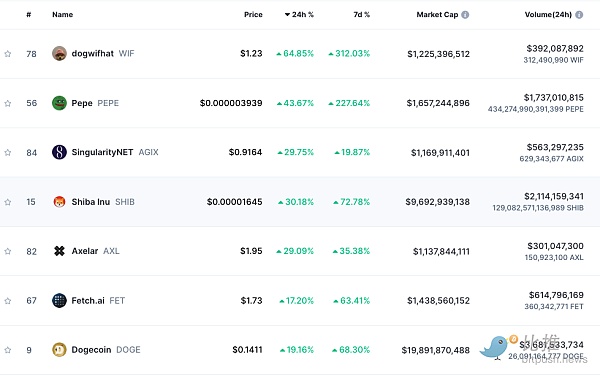Click the dogwifhat coin logo

(59, 54)
